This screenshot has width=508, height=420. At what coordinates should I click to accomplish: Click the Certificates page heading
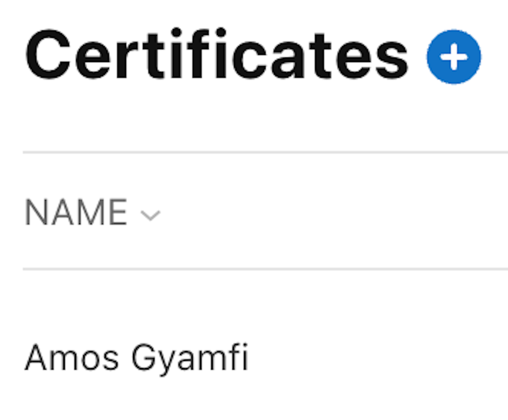pos(217,55)
